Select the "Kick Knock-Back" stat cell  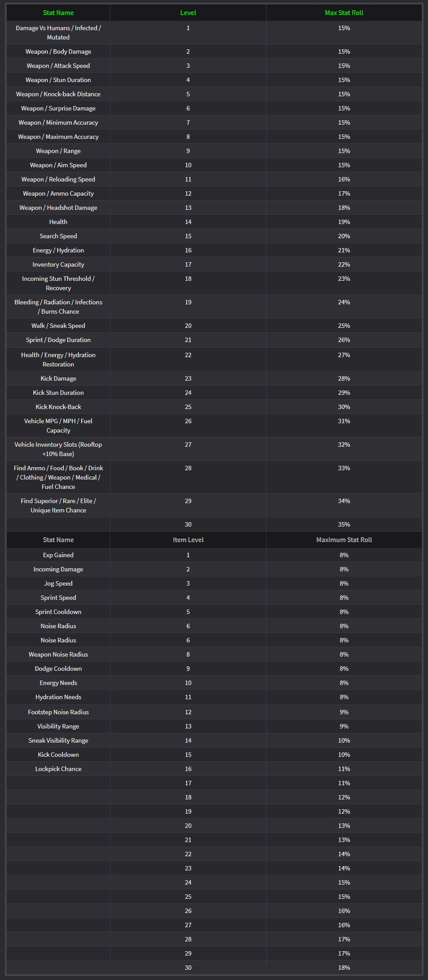coord(58,407)
